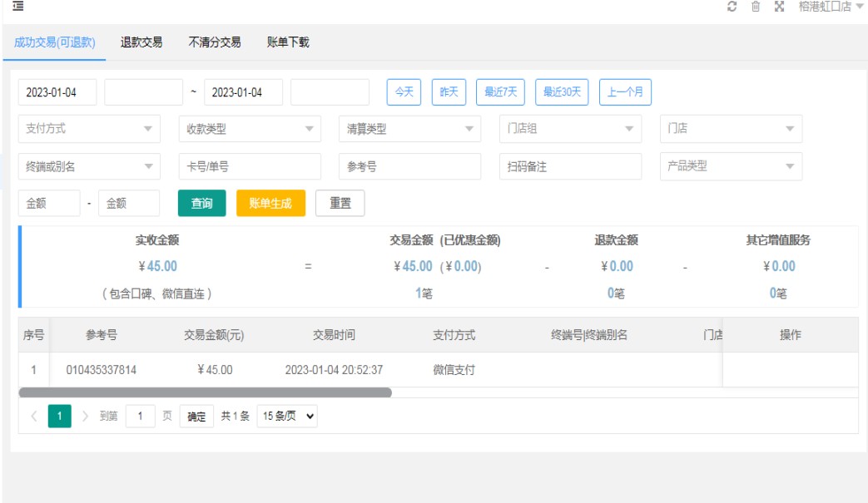The height and width of the screenshot is (503, 868).
Task: Click the refresh icon in top bar
Action: point(732,7)
